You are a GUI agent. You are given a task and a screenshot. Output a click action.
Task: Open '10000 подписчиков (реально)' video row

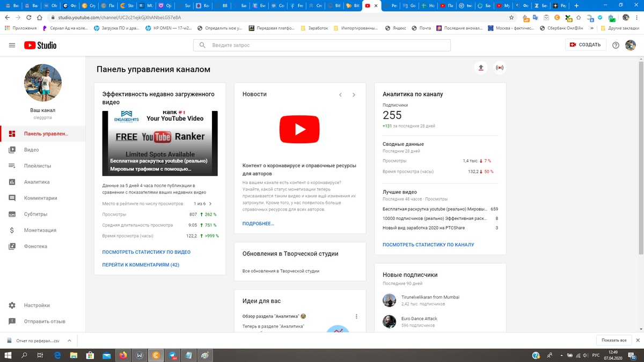(x=440, y=218)
